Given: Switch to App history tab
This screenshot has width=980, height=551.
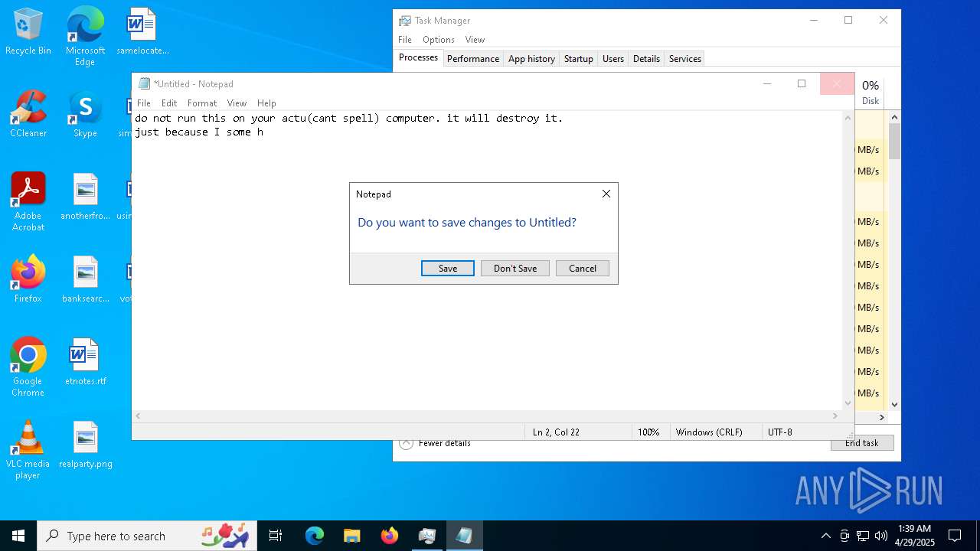Looking at the screenshot, I should [x=531, y=59].
